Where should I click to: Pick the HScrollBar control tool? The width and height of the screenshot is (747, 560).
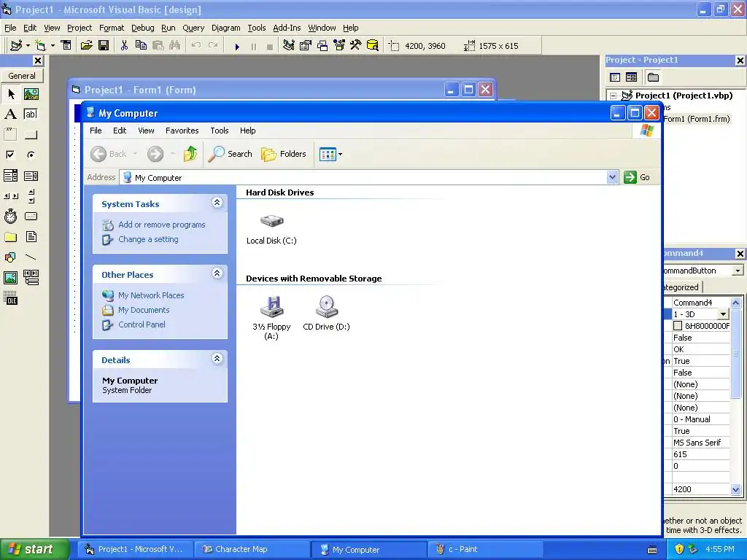10,195
